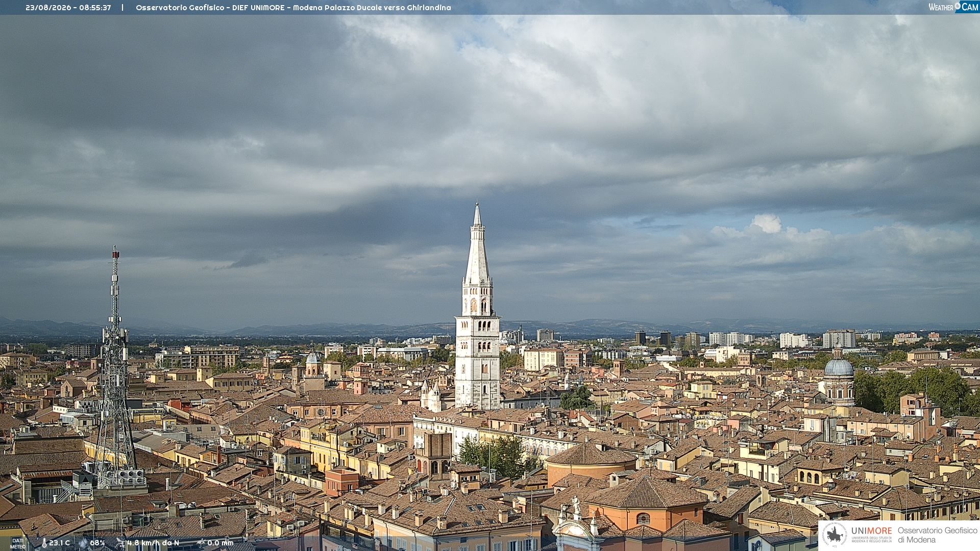Image resolution: width=980 pixels, height=551 pixels.
Task: Click the 68% humidity reading
Action: coord(97,543)
